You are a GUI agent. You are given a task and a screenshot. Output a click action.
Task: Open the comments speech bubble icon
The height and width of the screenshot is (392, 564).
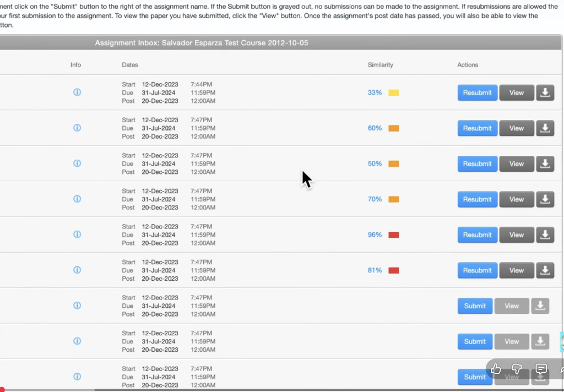pyautogui.click(x=541, y=369)
